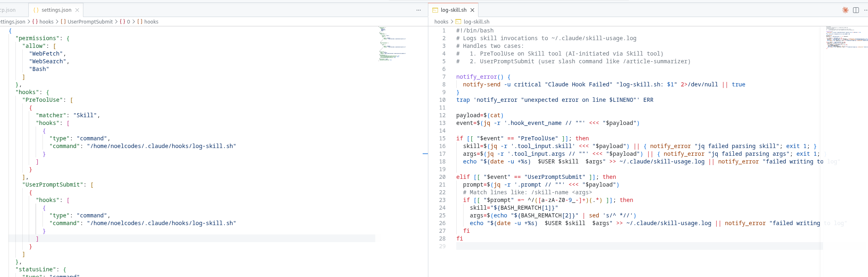Click line number 20 in the gutter

pyautogui.click(x=442, y=177)
